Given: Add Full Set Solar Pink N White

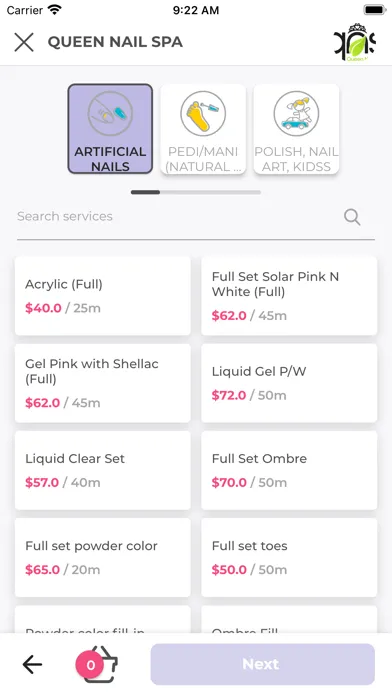Looking at the screenshot, I should 289,296.
